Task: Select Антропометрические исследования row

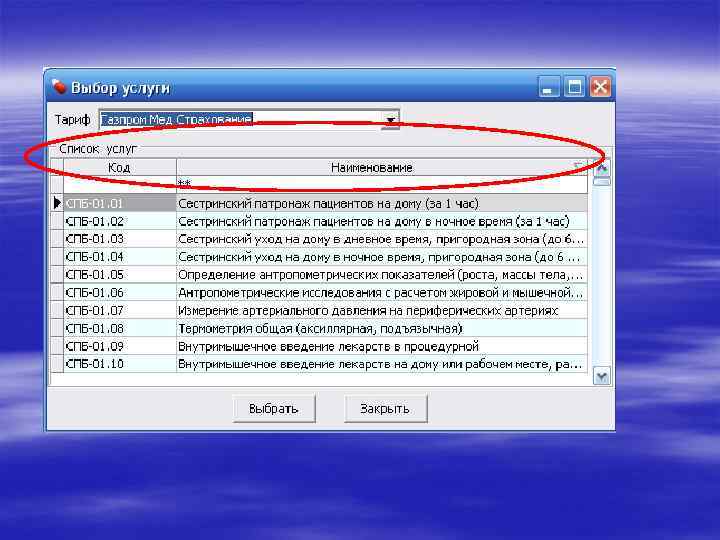Action: pos(382,292)
